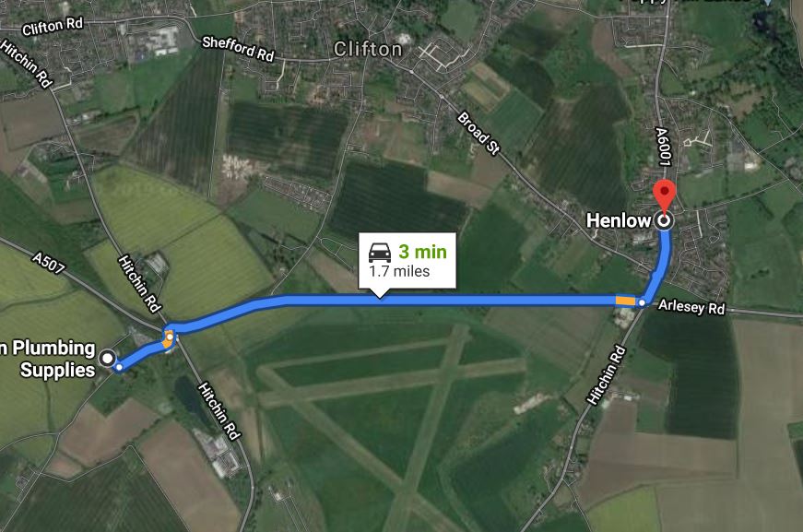Click the 1.7 miles distance text

[x=399, y=271]
